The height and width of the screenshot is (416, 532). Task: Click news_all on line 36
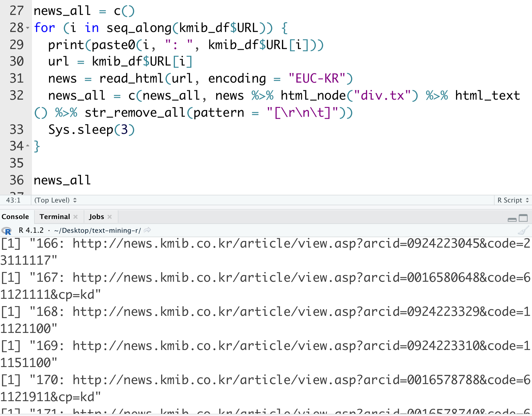pos(62,180)
